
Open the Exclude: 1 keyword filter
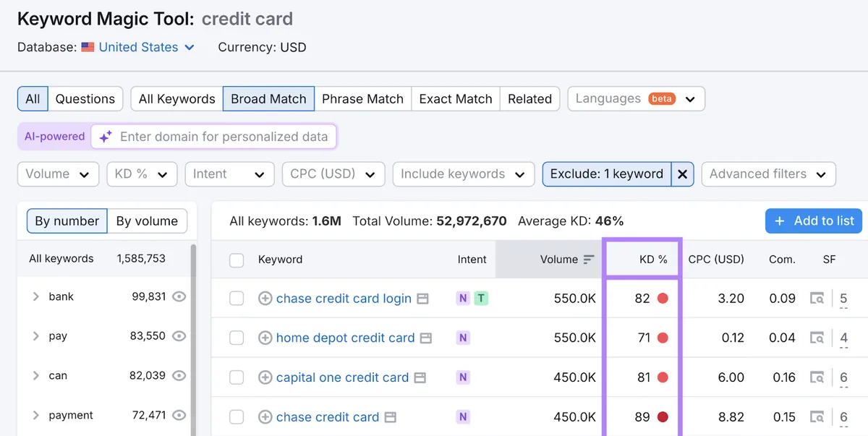pyautogui.click(x=607, y=174)
